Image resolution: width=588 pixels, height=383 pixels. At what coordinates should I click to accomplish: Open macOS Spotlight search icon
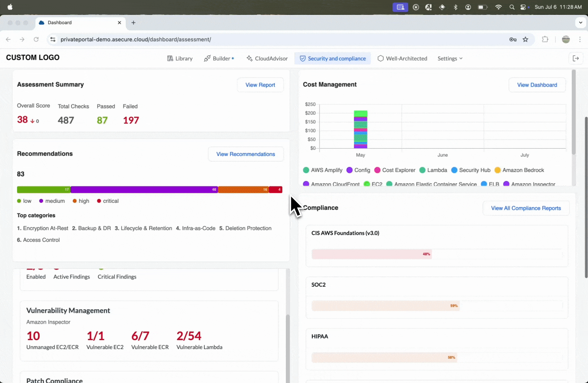[512, 7]
